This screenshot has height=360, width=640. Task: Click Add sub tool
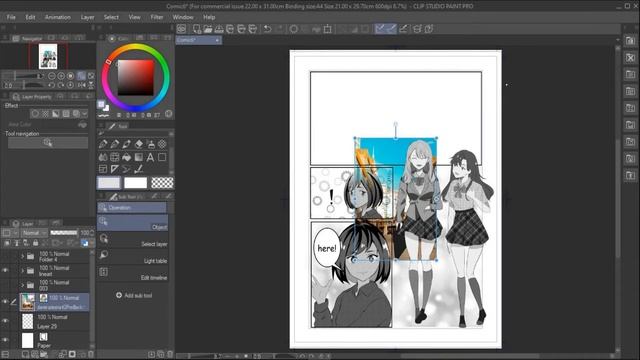134,296
